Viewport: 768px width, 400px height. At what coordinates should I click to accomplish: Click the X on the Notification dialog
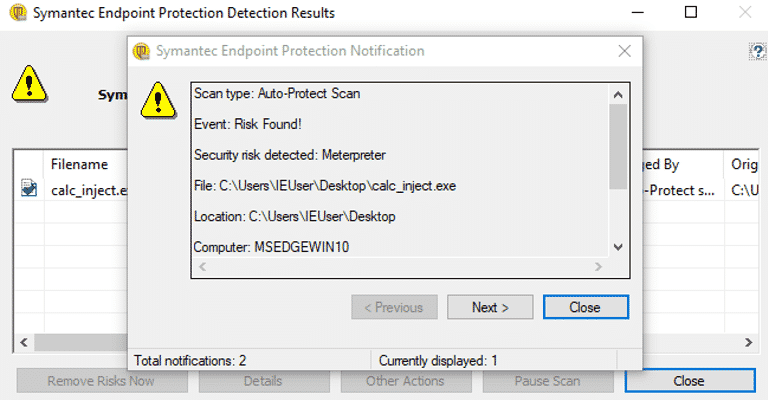(624, 51)
